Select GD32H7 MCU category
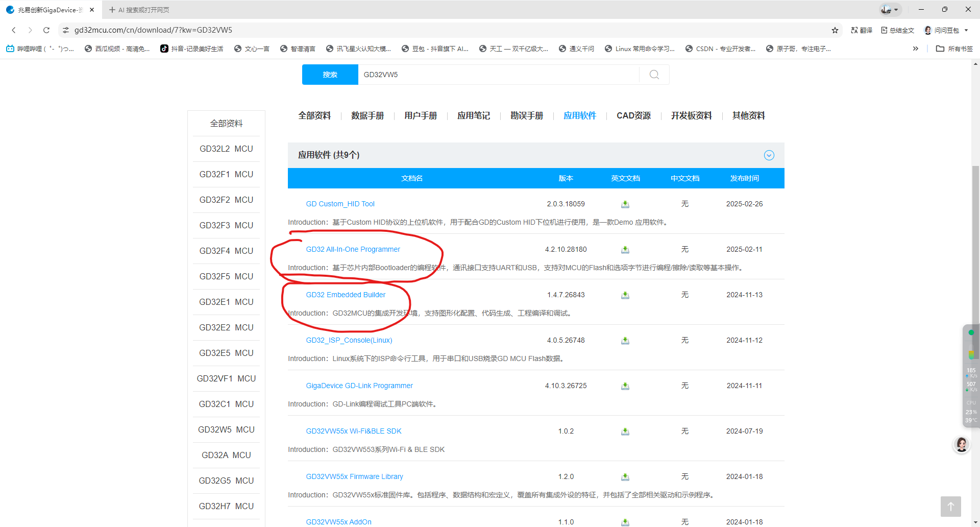The image size is (980, 527). [x=227, y=506]
